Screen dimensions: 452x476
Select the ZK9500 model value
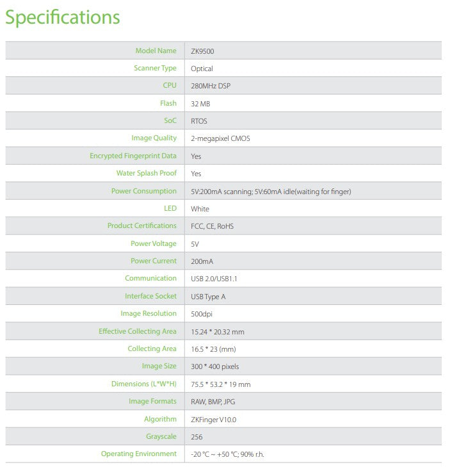tap(203, 51)
